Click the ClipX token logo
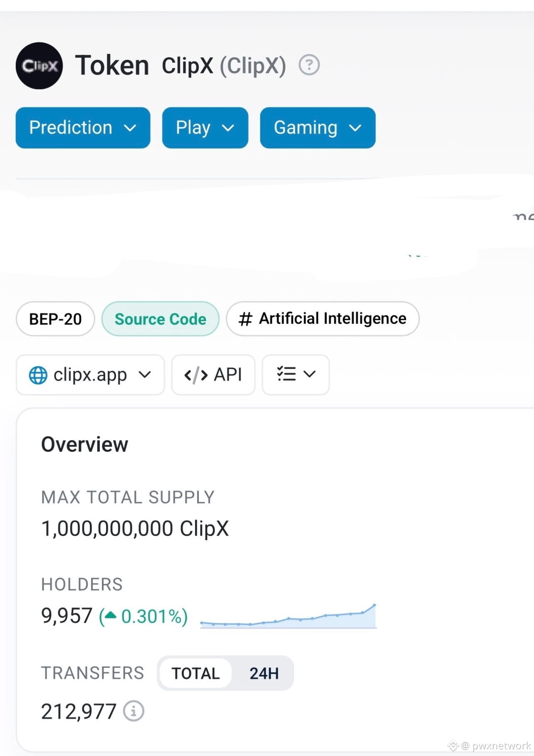Image resolution: width=534 pixels, height=756 pixels. point(39,66)
